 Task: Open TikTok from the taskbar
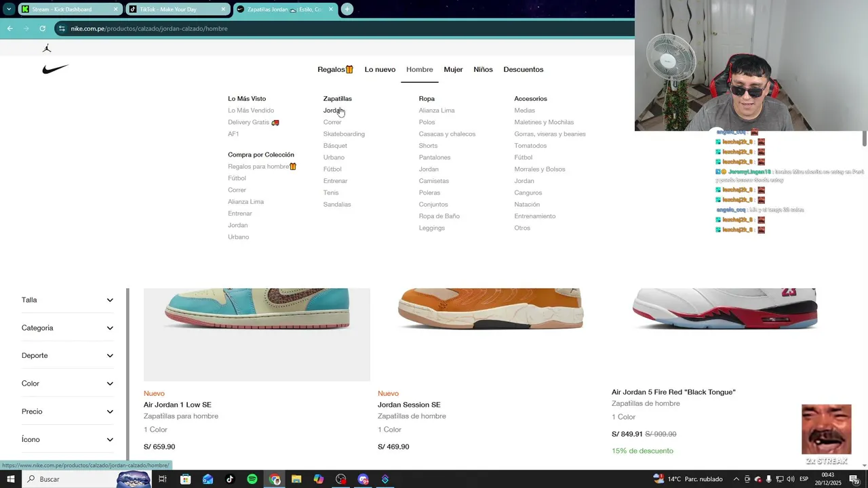(230, 479)
